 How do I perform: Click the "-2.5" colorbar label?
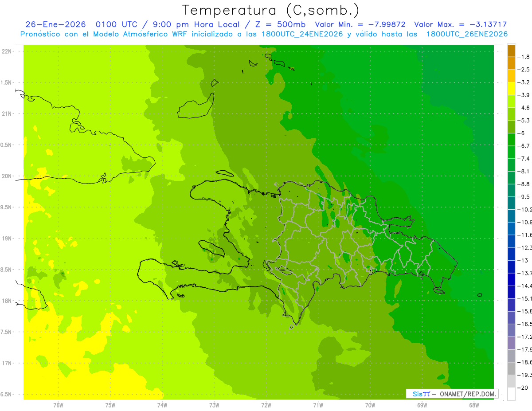click(524, 70)
